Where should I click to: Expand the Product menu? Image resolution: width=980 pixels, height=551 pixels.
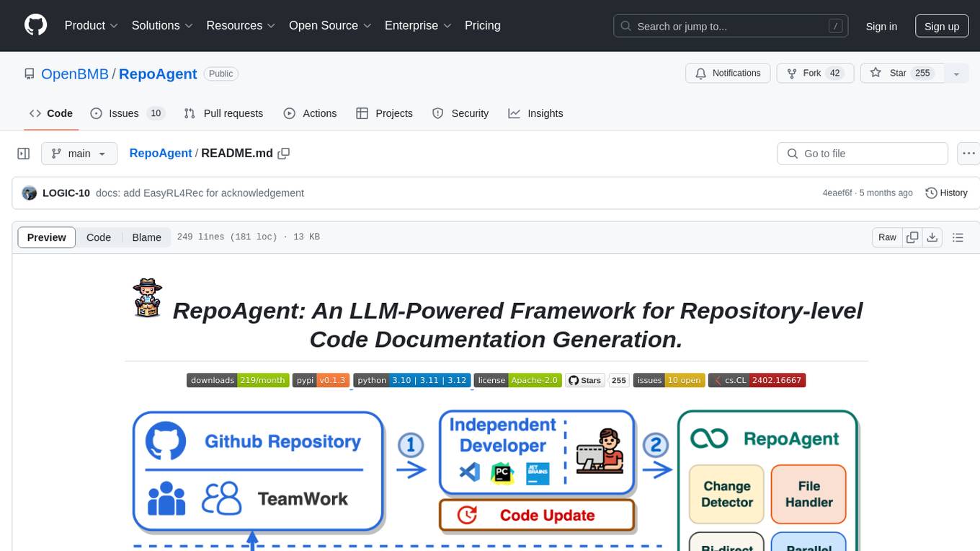click(x=91, y=25)
